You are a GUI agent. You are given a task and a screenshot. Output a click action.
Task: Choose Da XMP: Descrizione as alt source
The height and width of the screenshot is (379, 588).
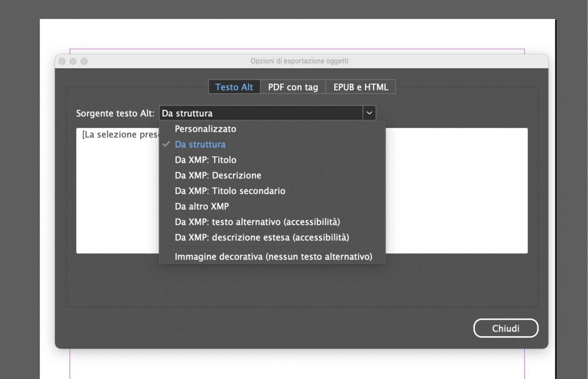coord(218,175)
